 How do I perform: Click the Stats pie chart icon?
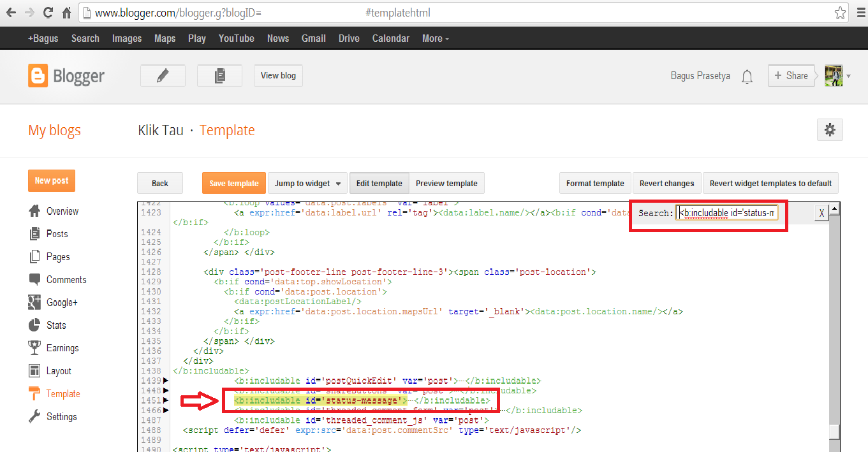point(34,325)
